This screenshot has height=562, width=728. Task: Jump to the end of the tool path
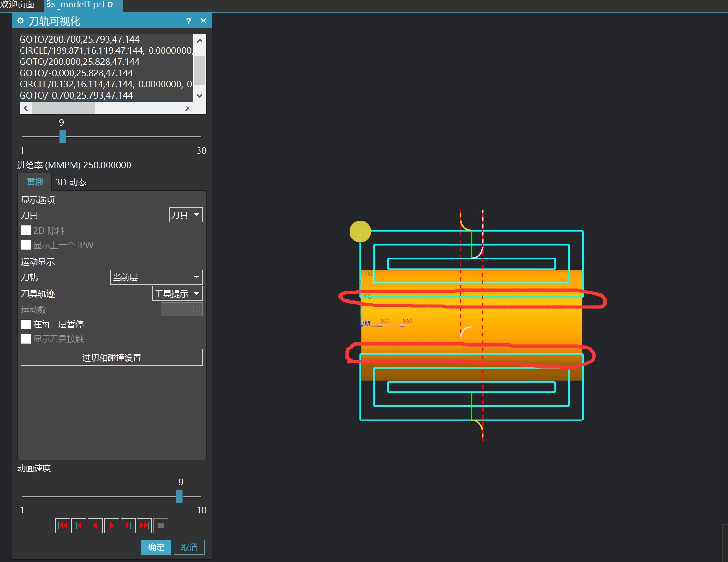point(144,526)
